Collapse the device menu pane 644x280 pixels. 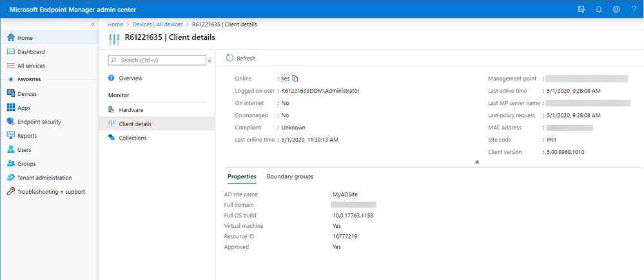210,61
